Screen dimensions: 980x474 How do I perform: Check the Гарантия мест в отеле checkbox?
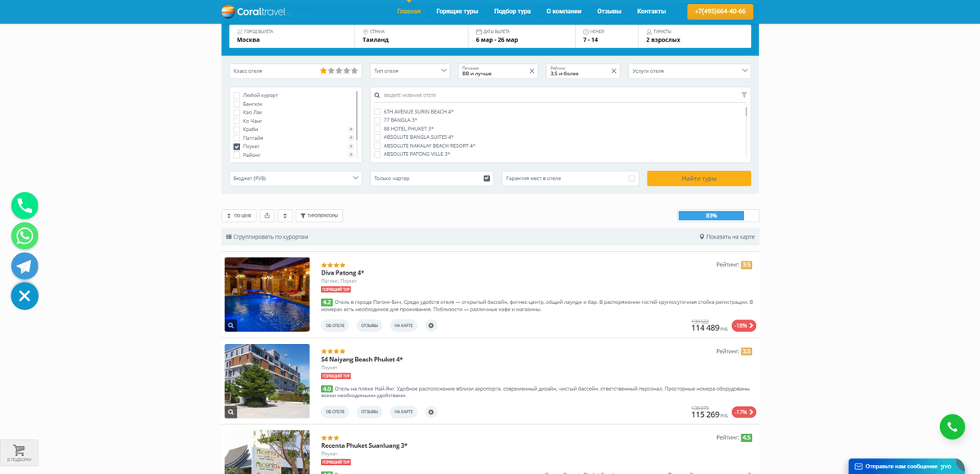[x=629, y=177]
